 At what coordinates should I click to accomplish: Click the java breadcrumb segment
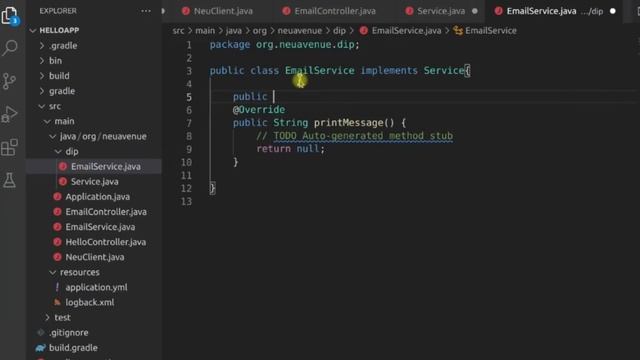234,31
